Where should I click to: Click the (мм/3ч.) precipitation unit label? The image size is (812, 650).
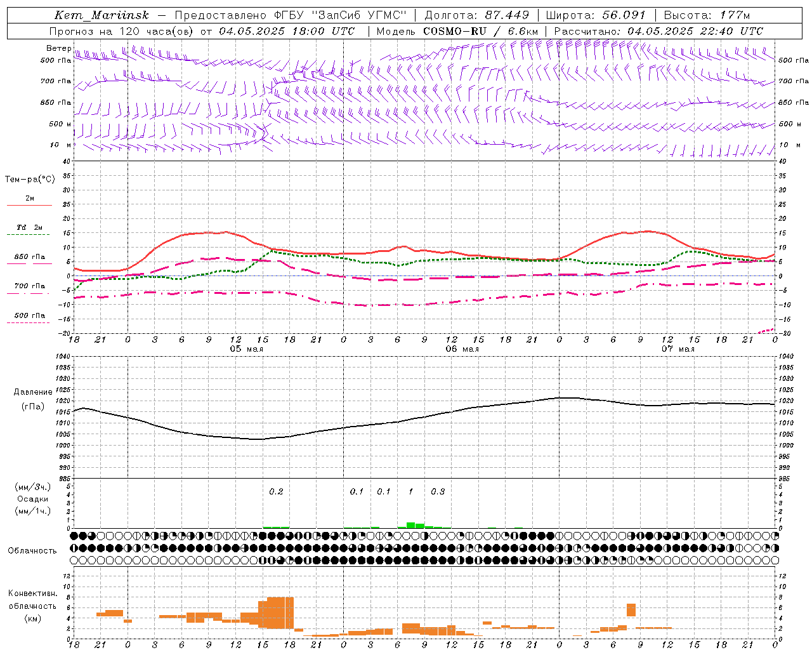pos(33,487)
